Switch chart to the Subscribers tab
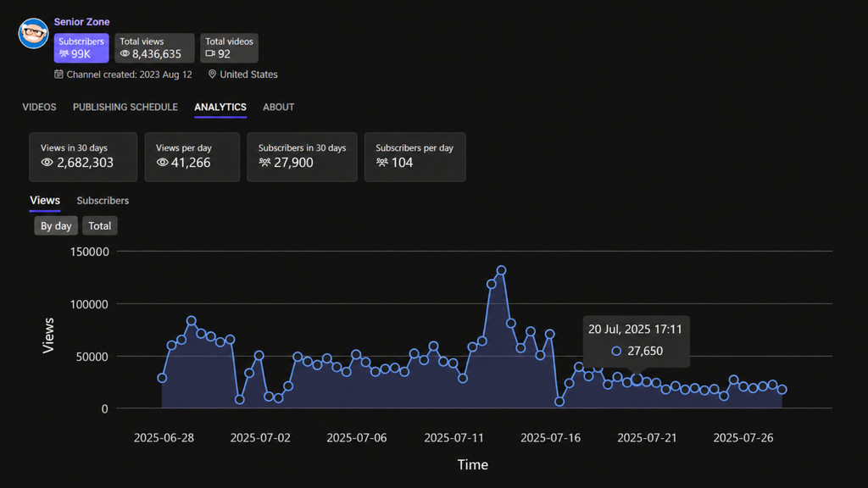This screenshot has height=488, width=868. [103, 200]
